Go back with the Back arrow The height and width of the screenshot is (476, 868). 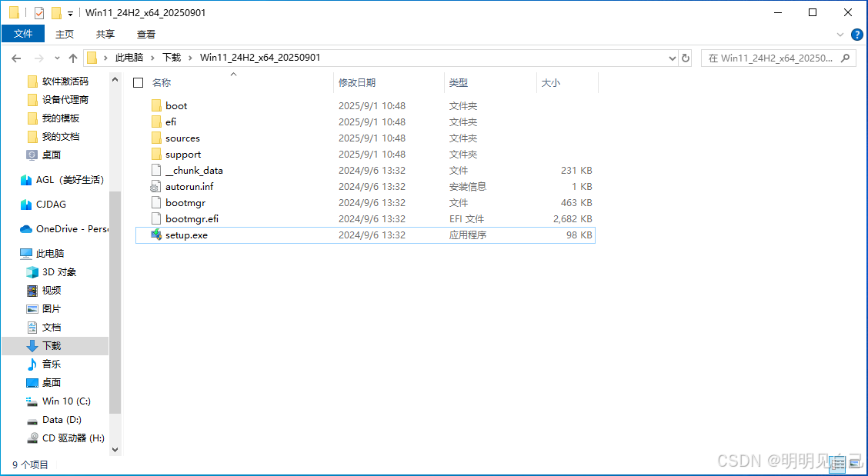click(16, 58)
